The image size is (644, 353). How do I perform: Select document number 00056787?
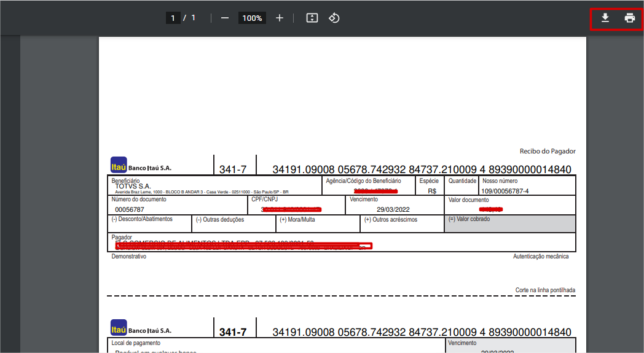[x=130, y=209]
